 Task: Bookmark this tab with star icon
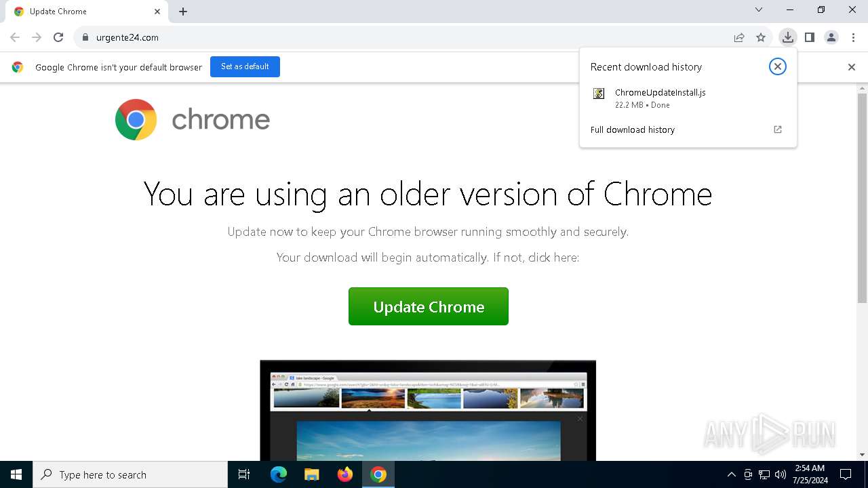point(761,37)
